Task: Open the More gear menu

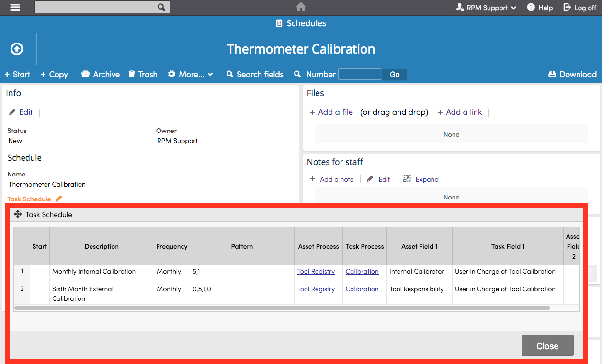Action: 190,74
